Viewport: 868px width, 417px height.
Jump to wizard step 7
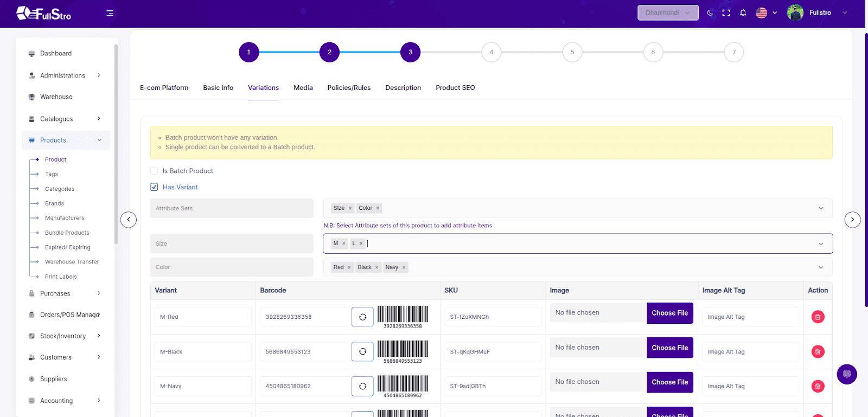[x=734, y=52]
